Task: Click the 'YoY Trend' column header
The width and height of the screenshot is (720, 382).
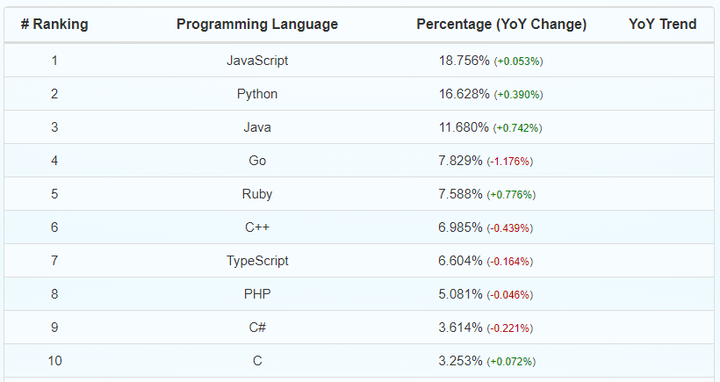Action: pos(662,24)
